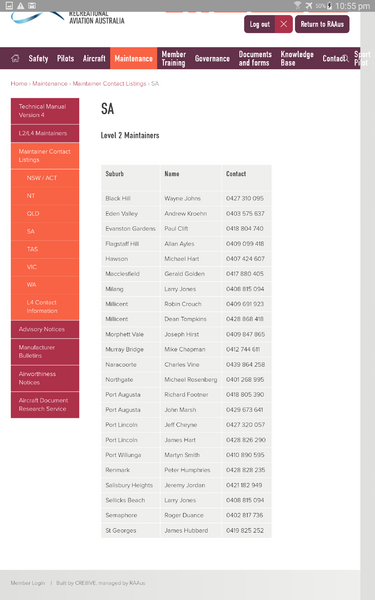Viewport: 375px width, 600px height.
Task: Click the search magnifier icon
Action: [346, 58]
